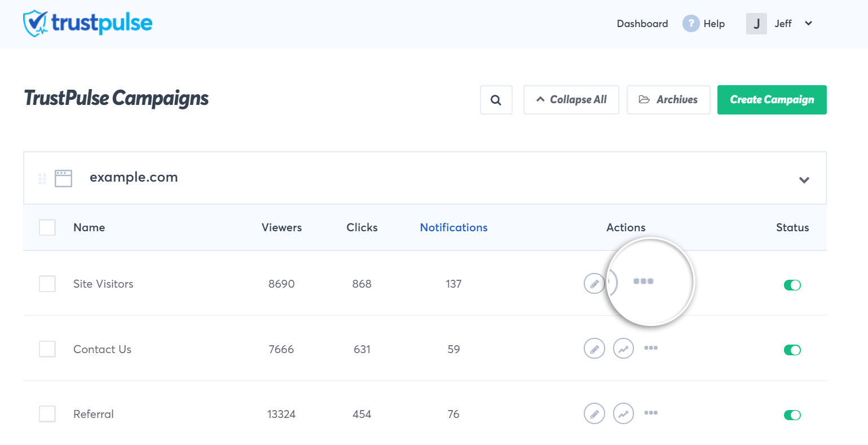The image size is (868, 445).
Task: Open more actions for Site Visitors
Action: pyautogui.click(x=644, y=281)
